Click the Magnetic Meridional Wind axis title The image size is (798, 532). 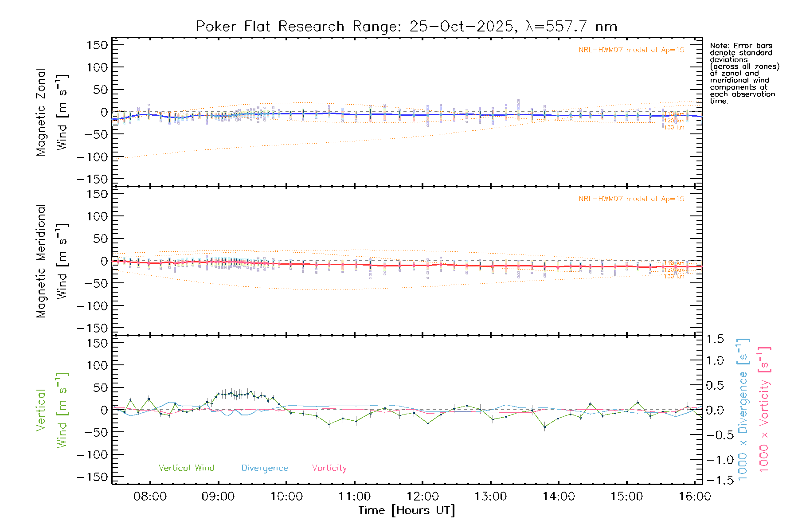[x=51, y=261]
